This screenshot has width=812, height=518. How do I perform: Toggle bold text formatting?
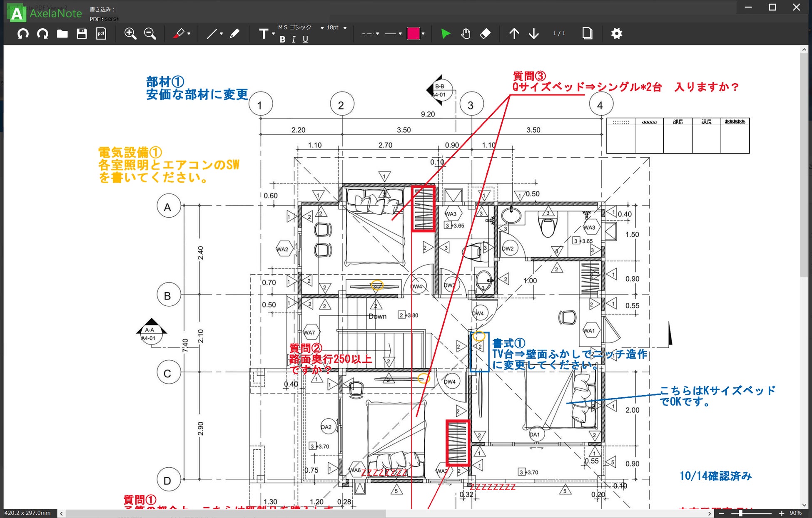tap(282, 40)
